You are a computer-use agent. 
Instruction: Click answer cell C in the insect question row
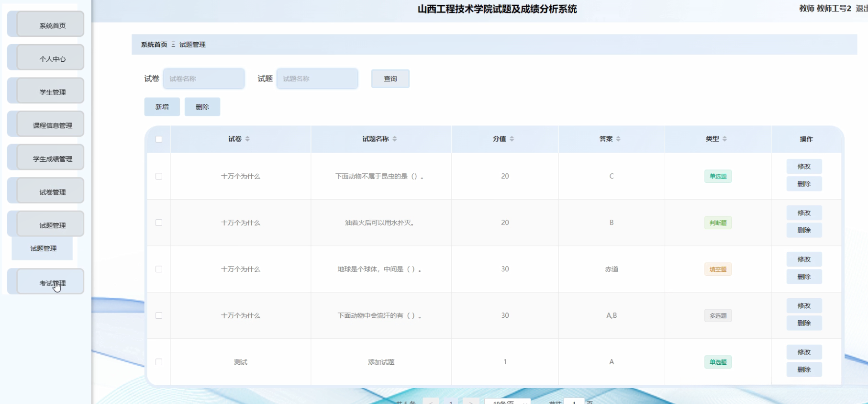pos(612,176)
